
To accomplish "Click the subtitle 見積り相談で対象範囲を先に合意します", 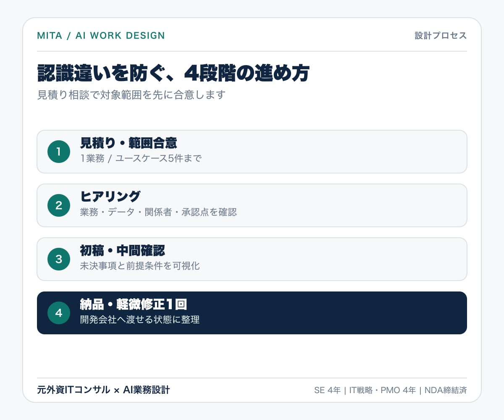I will coord(131,94).
